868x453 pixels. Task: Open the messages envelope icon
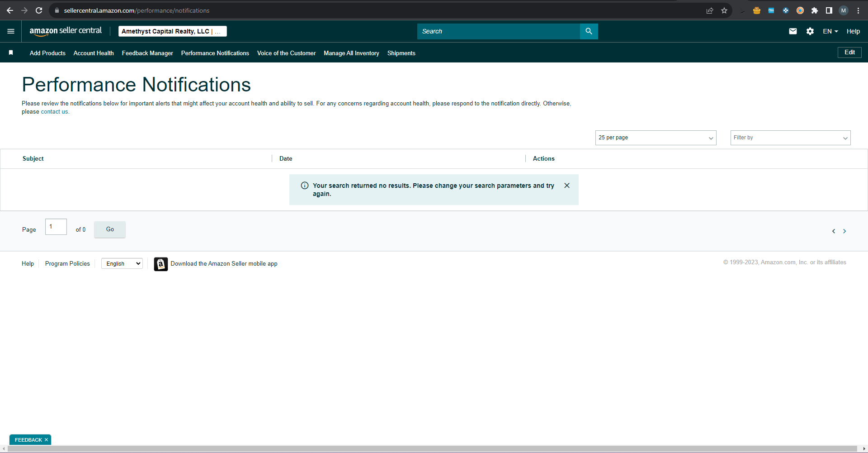pos(793,31)
